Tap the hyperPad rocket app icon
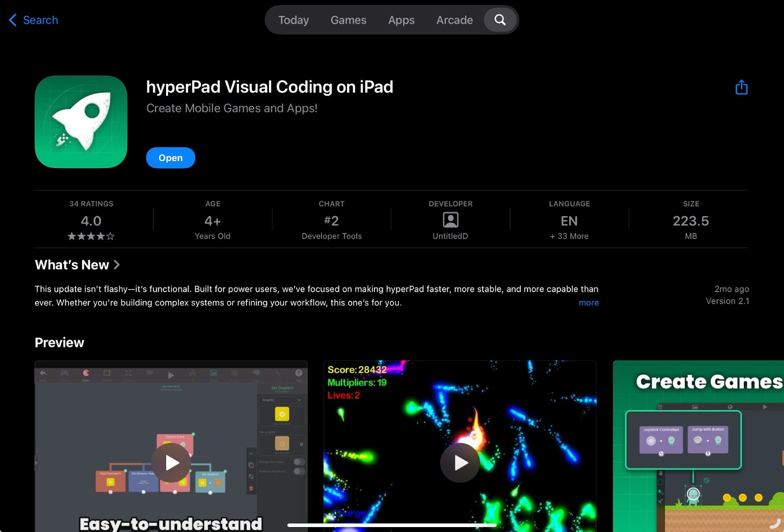This screenshot has height=532, width=784. [81, 122]
